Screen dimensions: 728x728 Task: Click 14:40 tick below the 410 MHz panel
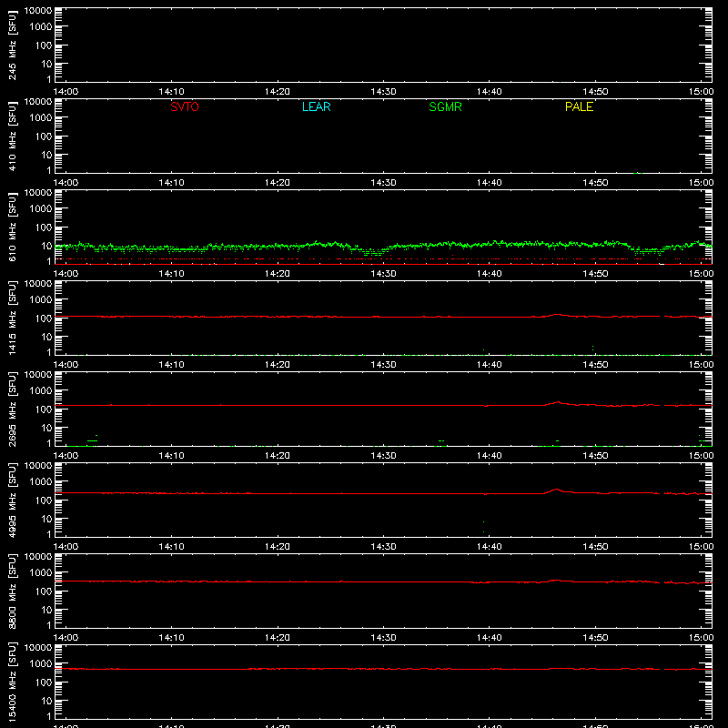(x=489, y=183)
